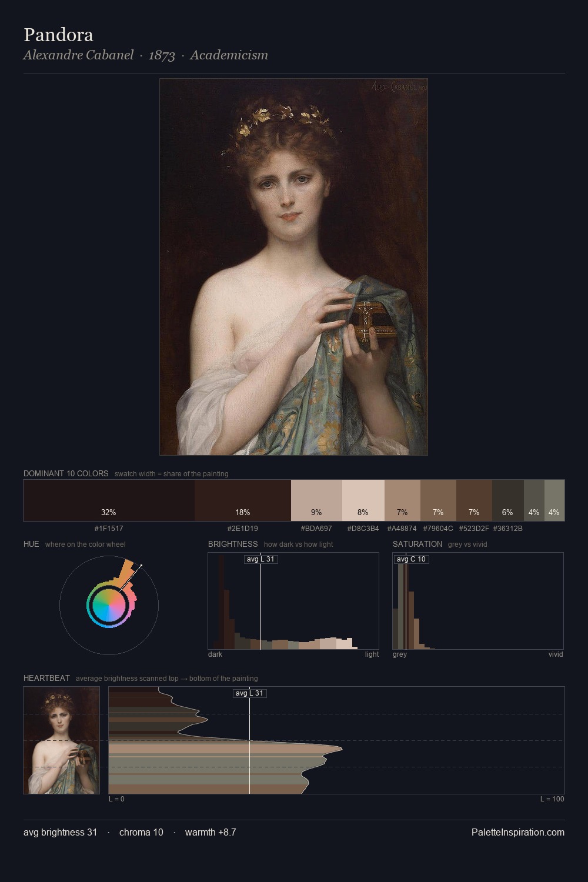Screen dimensions: 588x882
Task: Select the 18% swatch #2E1D19
Action: pyautogui.click(x=243, y=500)
